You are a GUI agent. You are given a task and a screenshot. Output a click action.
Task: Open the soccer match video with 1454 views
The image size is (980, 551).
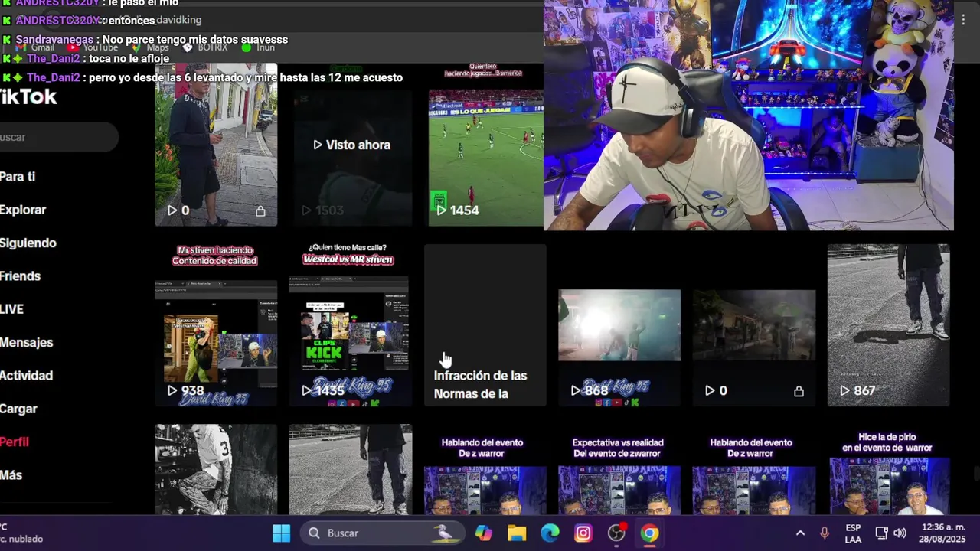[x=485, y=145]
